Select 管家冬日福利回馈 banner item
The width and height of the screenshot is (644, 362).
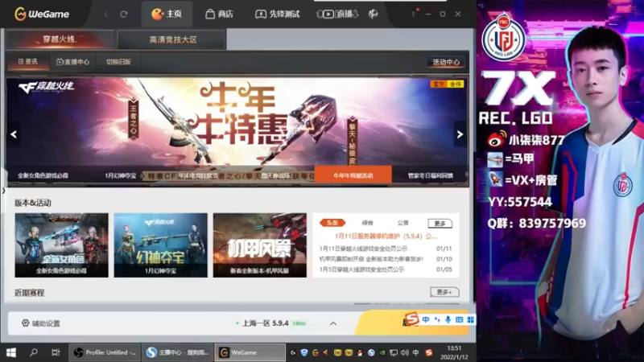coord(430,175)
